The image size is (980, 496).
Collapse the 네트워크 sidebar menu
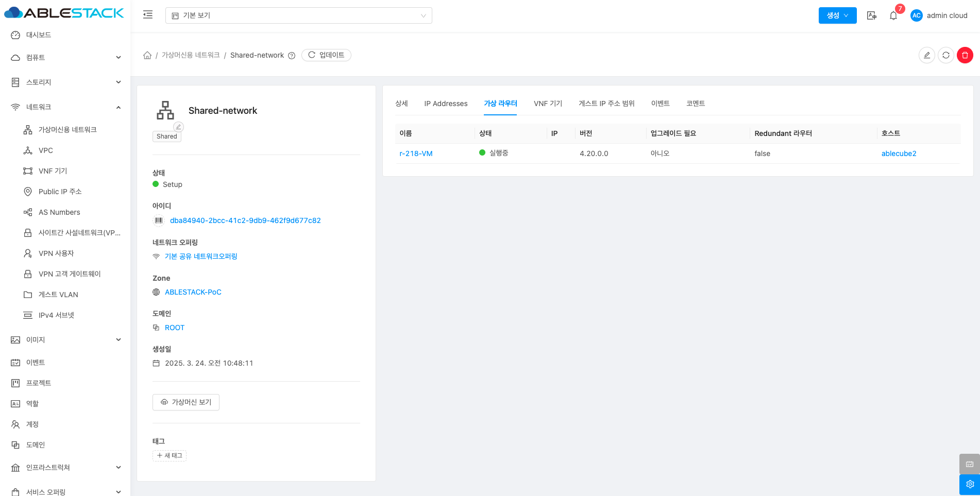[x=65, y=107]
